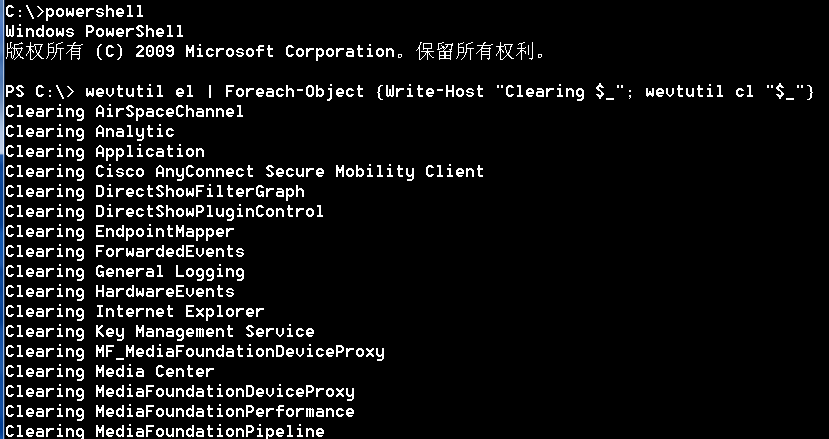Click the Windows PowerShell banner line

[x=94, y=31]
